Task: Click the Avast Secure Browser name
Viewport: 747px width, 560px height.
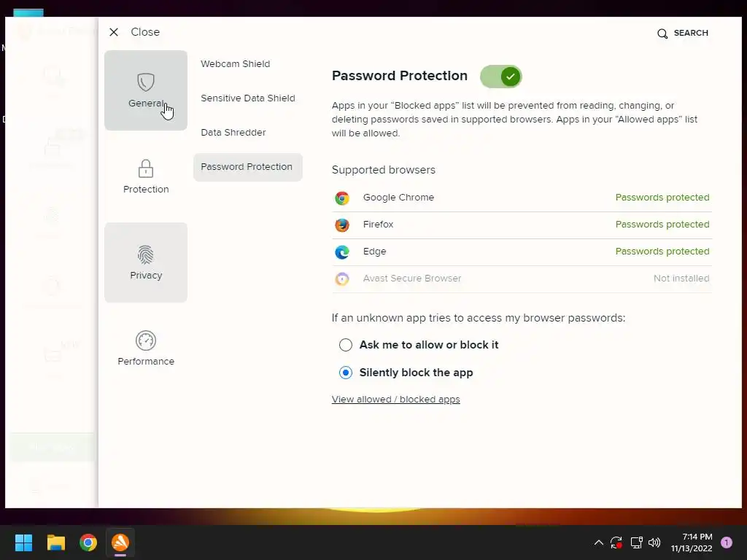Action: [412, 278]
